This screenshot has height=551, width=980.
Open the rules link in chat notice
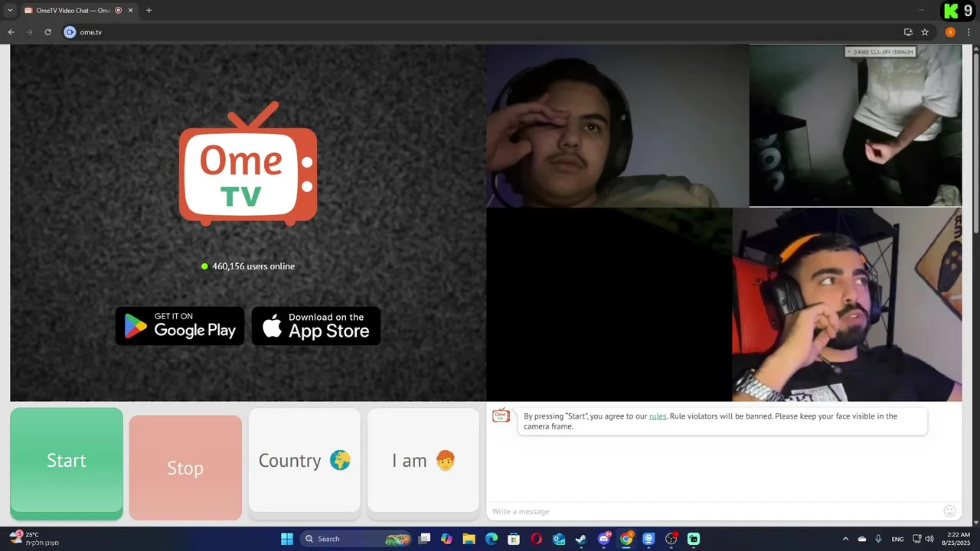tap(658, 416)
